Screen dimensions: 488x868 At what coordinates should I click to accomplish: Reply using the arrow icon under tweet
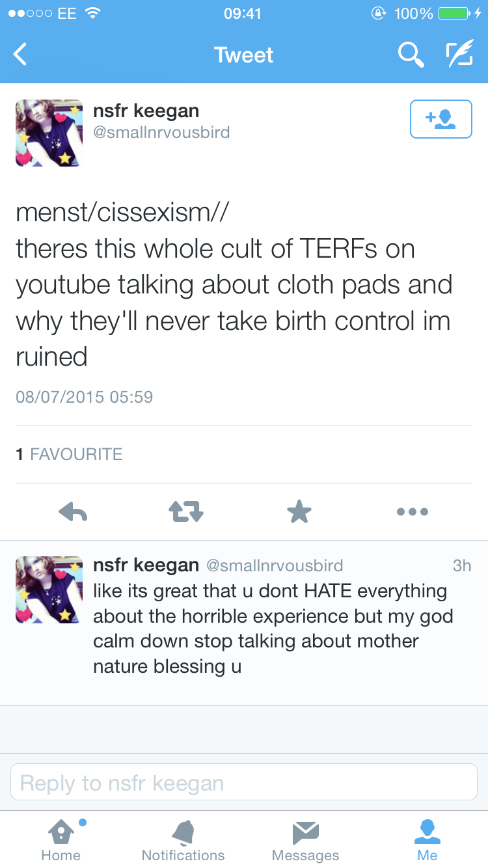pyautogui.click(x=73, y=512)
